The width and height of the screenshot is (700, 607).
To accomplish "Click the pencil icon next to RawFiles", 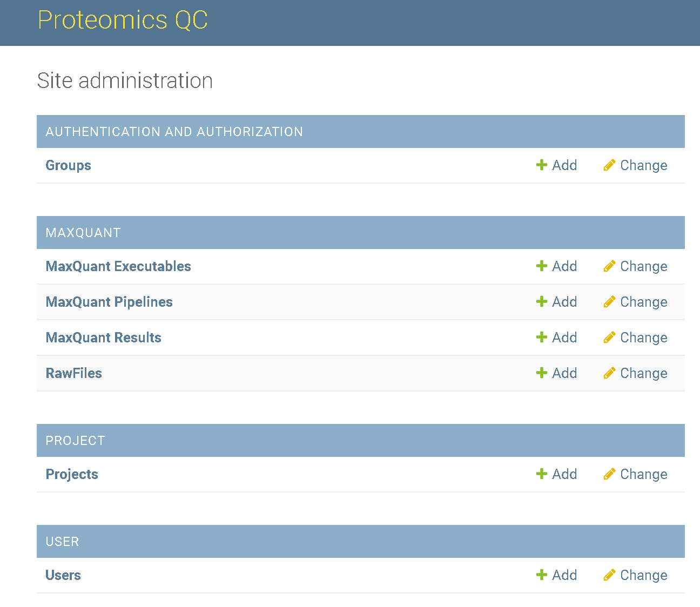I will tap(609, 373).
